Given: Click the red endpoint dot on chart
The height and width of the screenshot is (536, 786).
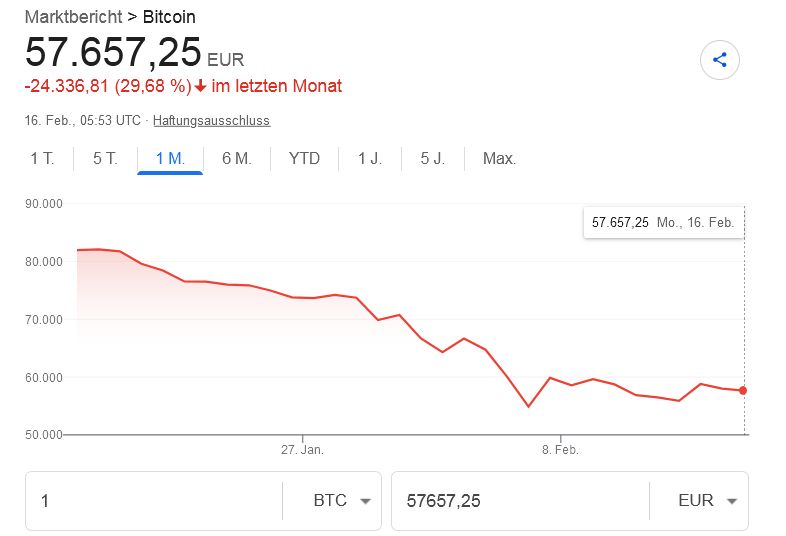Looking at the screenshot, I should [743, 390].
